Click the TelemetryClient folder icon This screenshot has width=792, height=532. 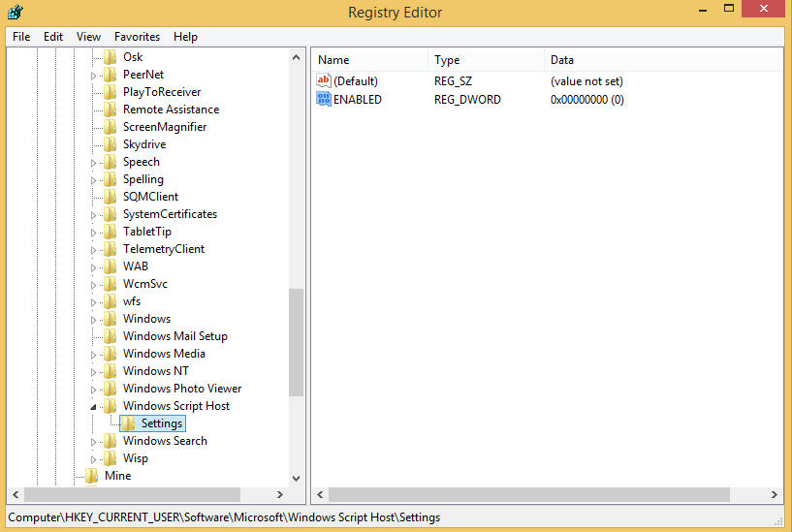pyautogui.click(x=111, y=249)
